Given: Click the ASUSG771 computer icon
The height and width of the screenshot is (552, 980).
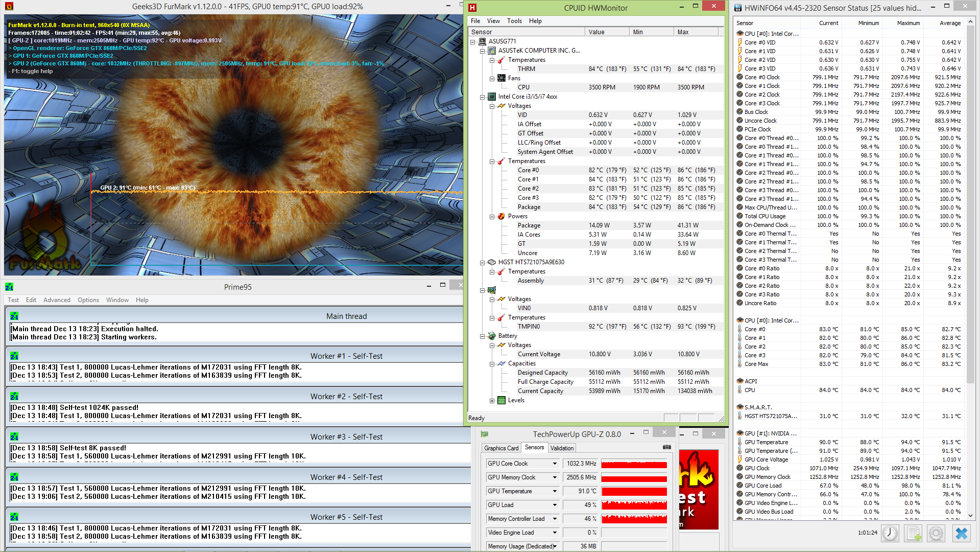Looking at the screenshot, I should coord(482,41).
